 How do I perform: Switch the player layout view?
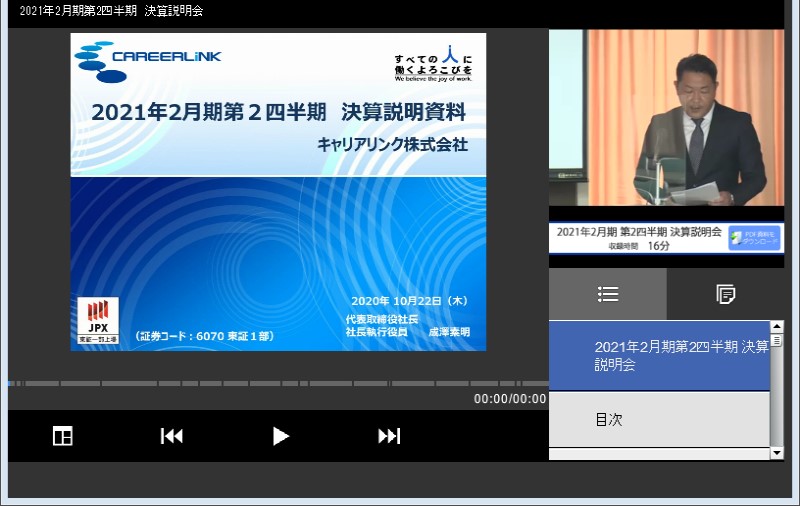pyautogui.click(x=63, y=436)
